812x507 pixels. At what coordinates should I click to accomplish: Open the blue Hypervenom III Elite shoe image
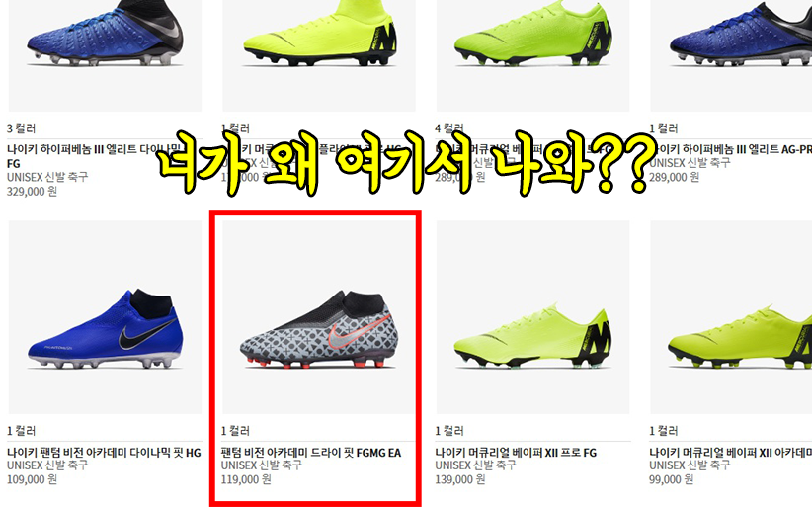pos(105,55)
